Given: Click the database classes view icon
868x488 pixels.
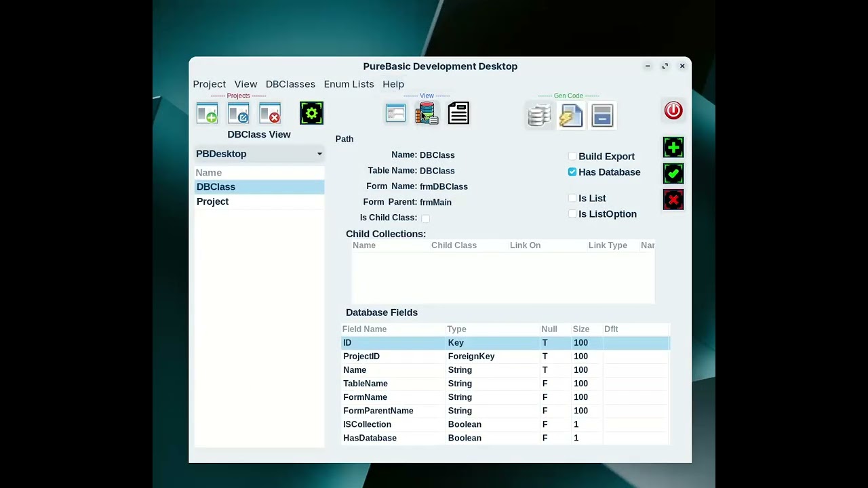Looking at the screenshot, I should click(x=427, y=113).
